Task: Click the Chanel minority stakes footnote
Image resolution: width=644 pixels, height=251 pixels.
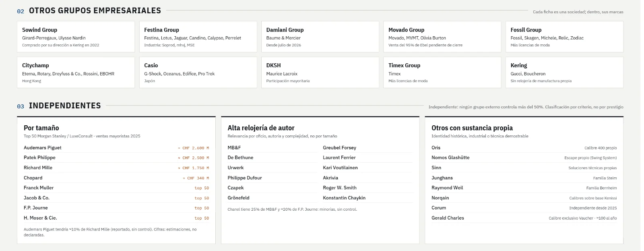Action: coord(292,209)
